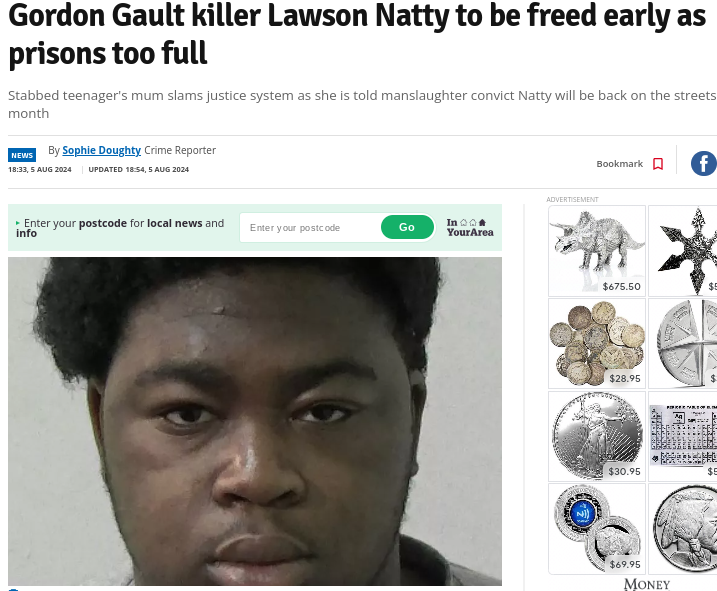Open the black throwing star ad
This screenshot has width=717, height=591.
[x=683, y=251]
